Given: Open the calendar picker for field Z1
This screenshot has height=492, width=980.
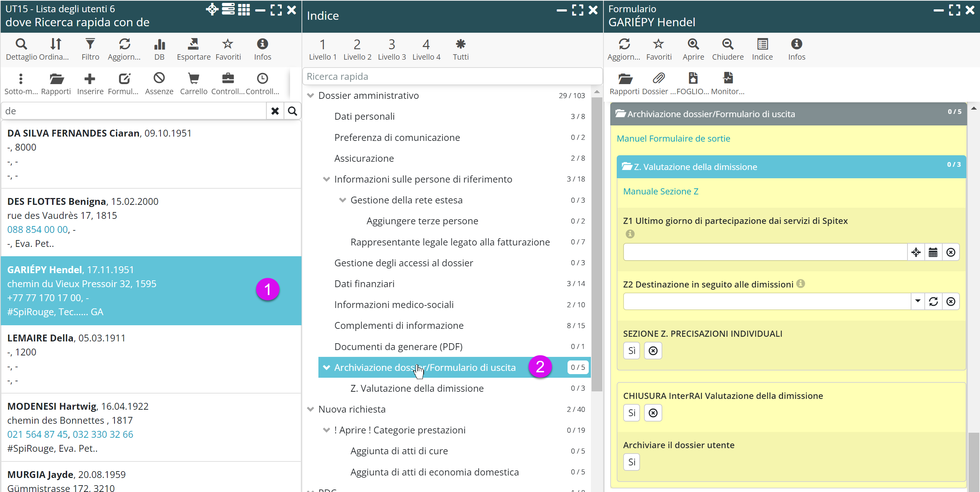Looking at the screenshot, I should click(x=933, y=252).
